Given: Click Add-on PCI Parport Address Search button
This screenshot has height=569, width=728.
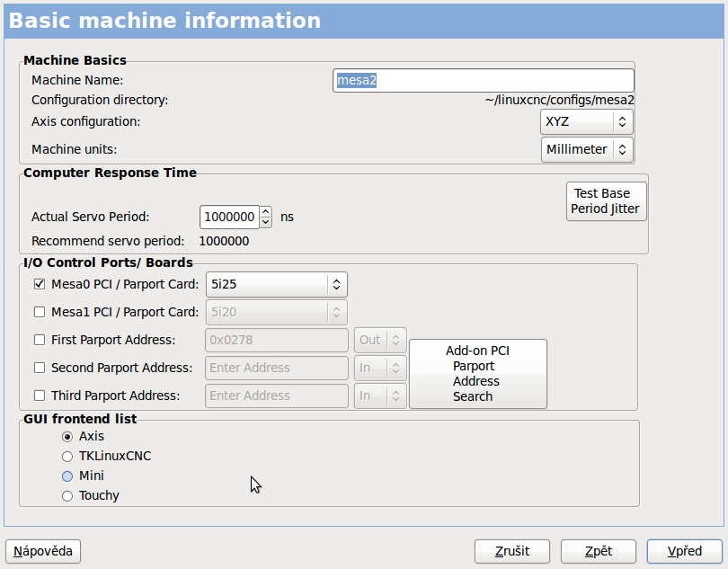Looking at the screenshot, I should (x=477, y=374).
